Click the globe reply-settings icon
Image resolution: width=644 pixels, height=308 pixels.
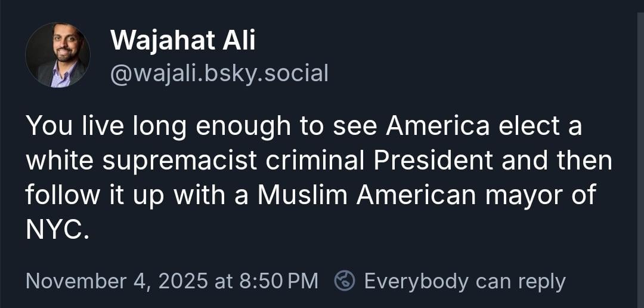(345, 281)
